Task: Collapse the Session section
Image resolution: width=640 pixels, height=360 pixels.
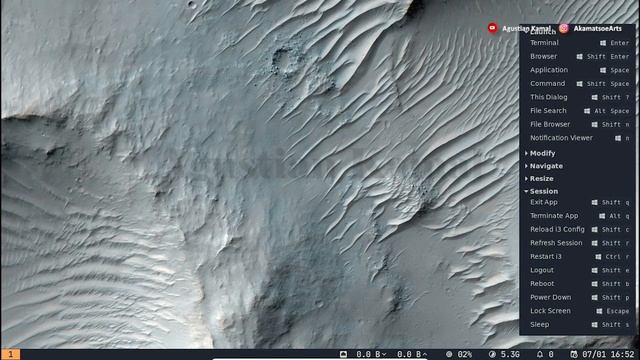Action: point(541,191)
